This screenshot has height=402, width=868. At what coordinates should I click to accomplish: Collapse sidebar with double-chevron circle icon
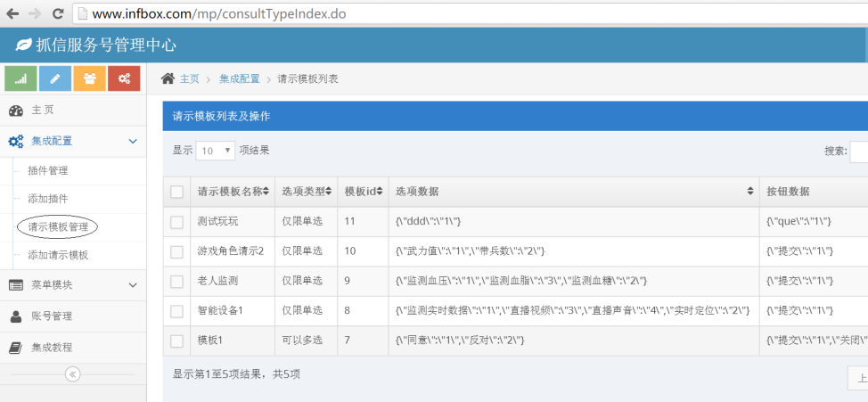coord(73,374)
